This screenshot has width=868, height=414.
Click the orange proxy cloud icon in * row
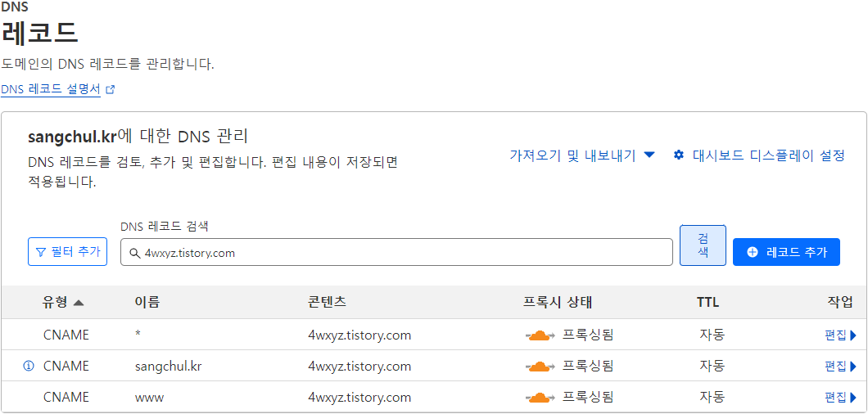pyautogui.click(x=540, y=335)
